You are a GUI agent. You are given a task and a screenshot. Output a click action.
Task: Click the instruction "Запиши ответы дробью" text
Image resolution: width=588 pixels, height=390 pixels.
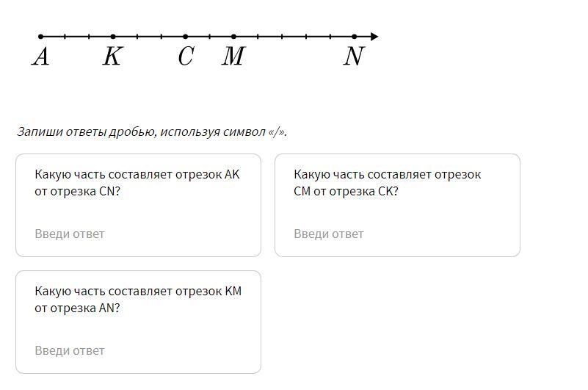click(152, 132)
